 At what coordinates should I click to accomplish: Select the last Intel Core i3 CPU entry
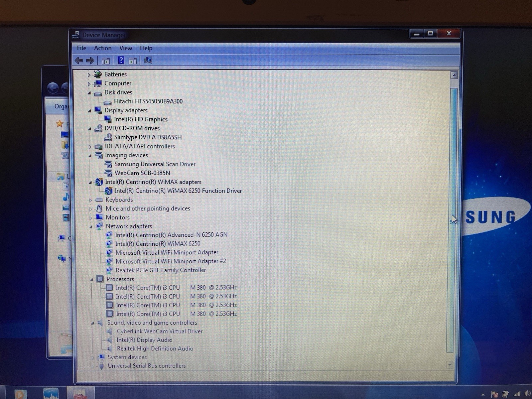tap(176, 314)
